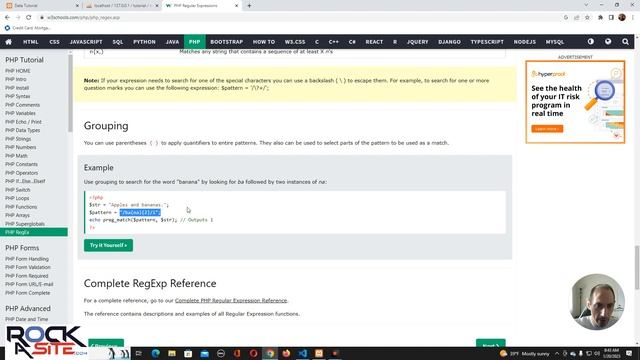Open PHP Variables in sidebar

(20, 113)
